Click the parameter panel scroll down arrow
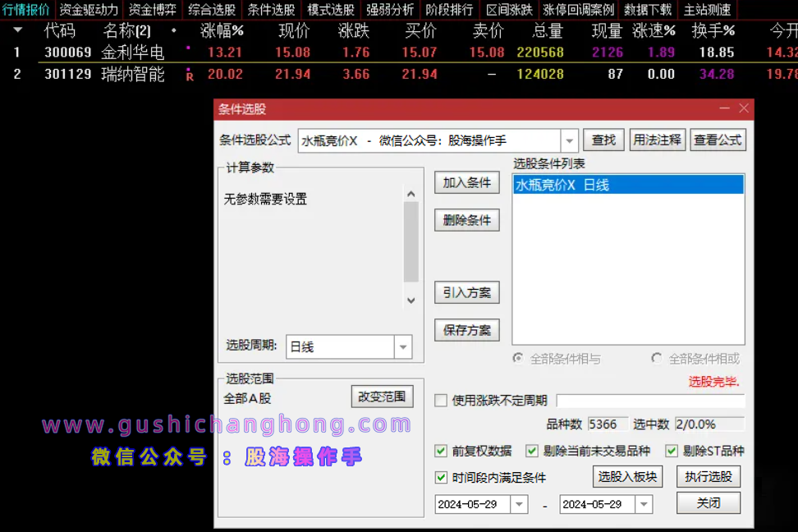The image size is (798, 532). [411, 300]
